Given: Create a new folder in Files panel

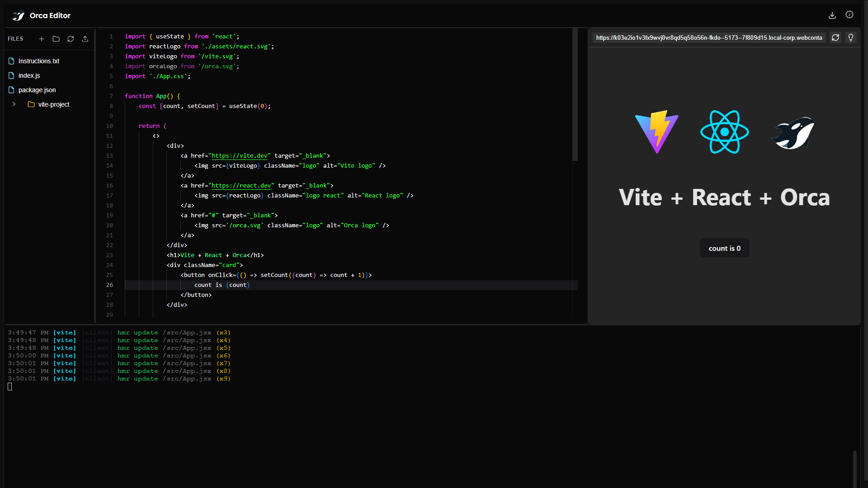Looking at the screenshot, I should pyautogui.click(x=56, y=39).
